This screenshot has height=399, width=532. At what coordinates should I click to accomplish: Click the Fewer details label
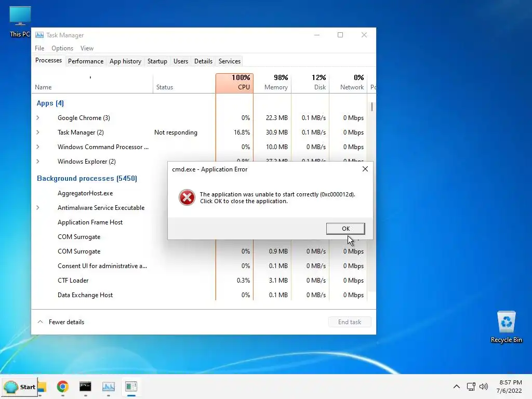click(x=66, y=322)
